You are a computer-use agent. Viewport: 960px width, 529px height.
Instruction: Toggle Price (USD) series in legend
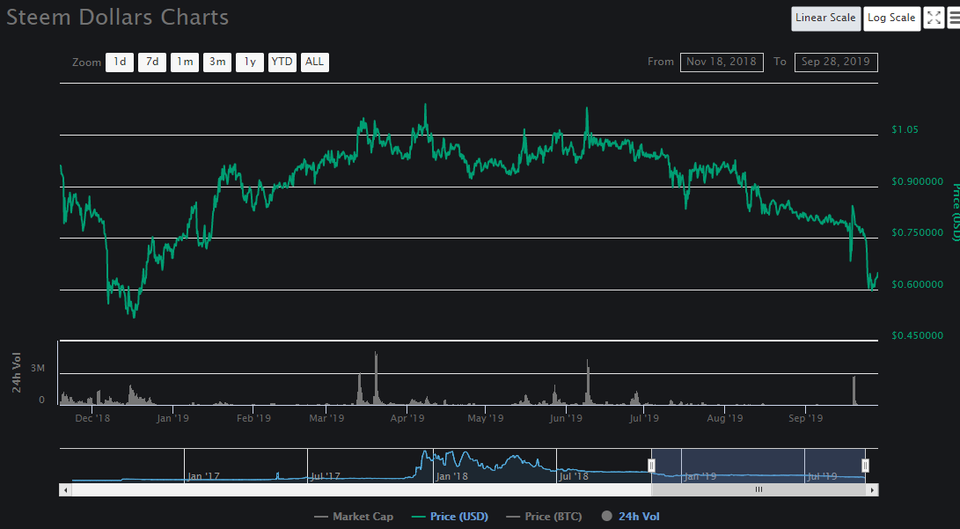[449, 517]
